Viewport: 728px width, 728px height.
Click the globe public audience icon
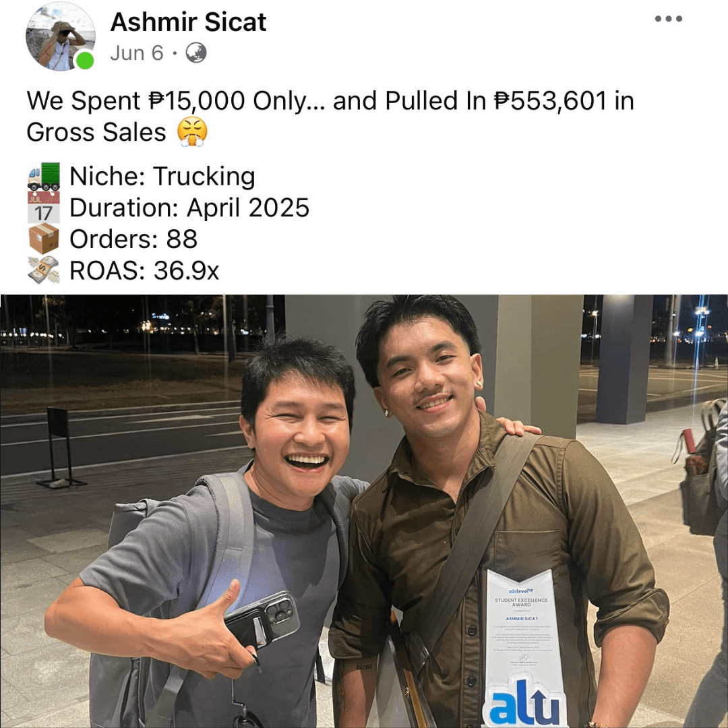196,53
